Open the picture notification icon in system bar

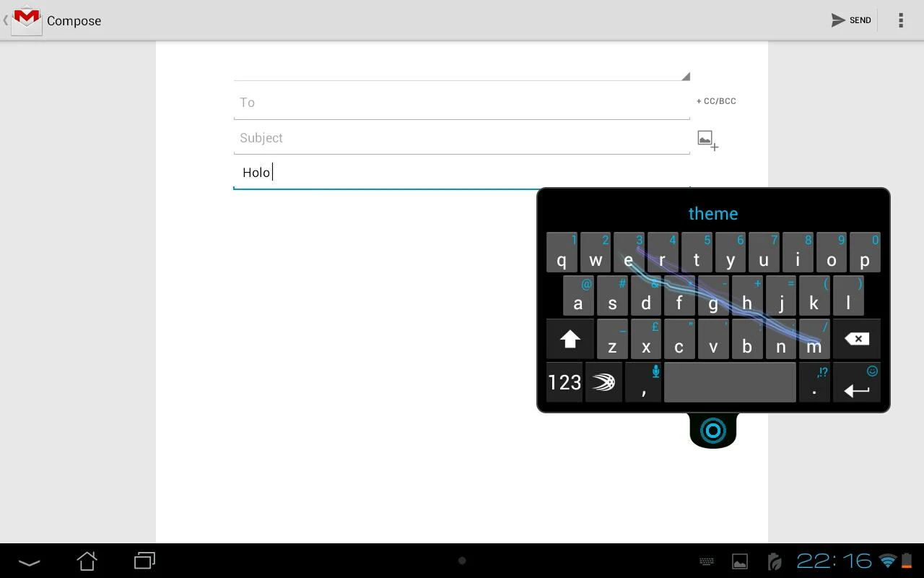pyautogui.click(x=740, y=561)
